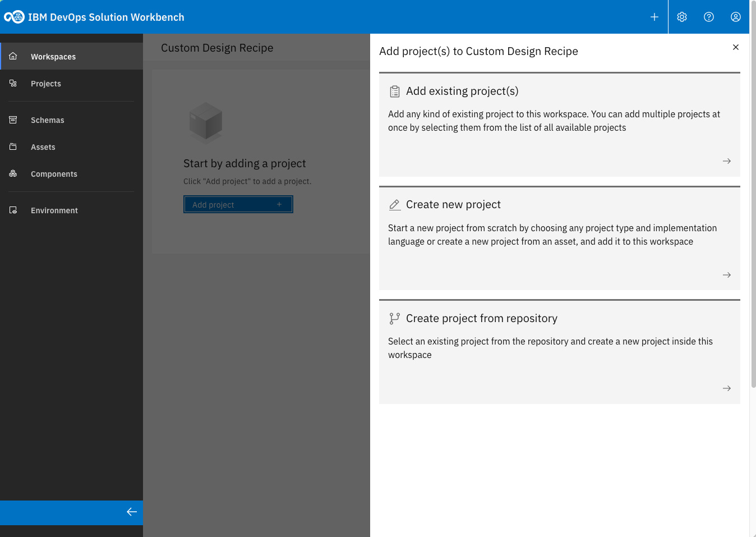This screenshot has height=537, width=756.
Task: Open the help question mark icon
Action: (709, 17)
